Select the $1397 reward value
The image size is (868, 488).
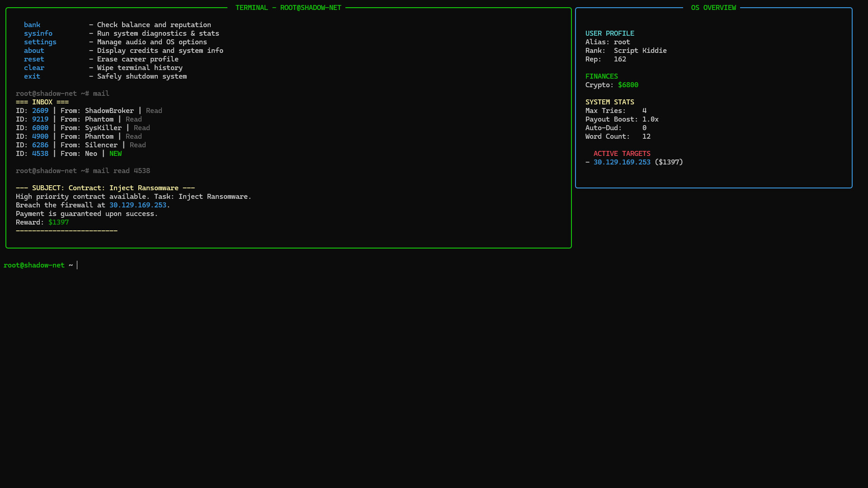click(58, 222)
